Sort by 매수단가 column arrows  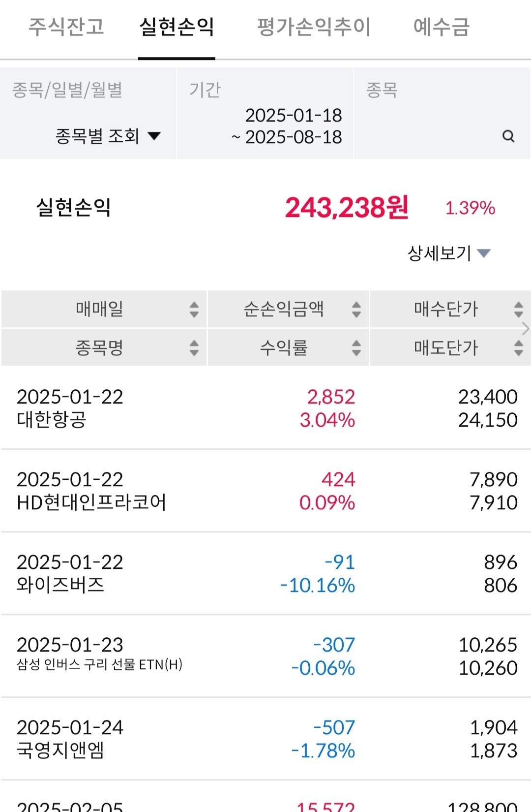(x=519, y=310)
